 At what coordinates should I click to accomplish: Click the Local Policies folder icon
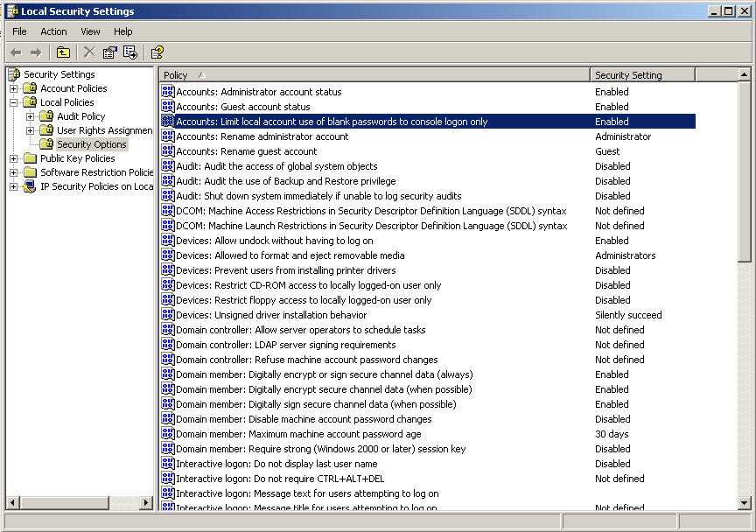pyautogui.click(x=31, y=102)
